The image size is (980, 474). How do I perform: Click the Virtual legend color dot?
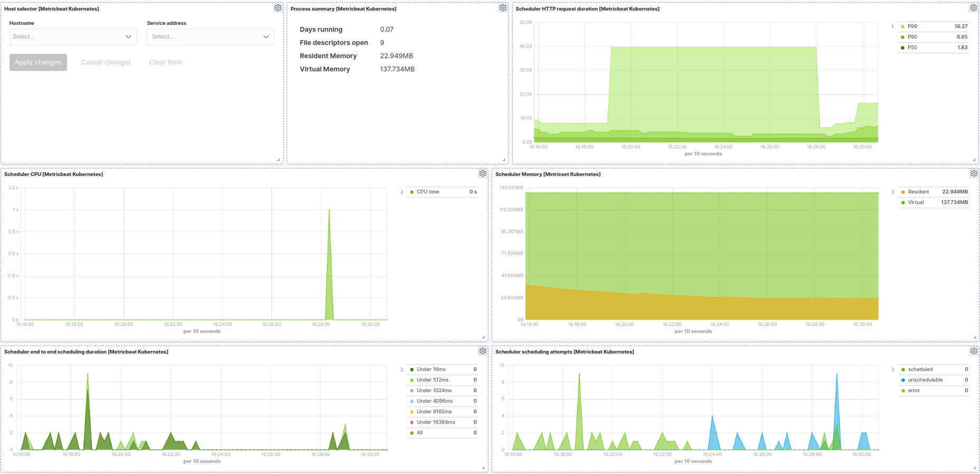point(903,202)
